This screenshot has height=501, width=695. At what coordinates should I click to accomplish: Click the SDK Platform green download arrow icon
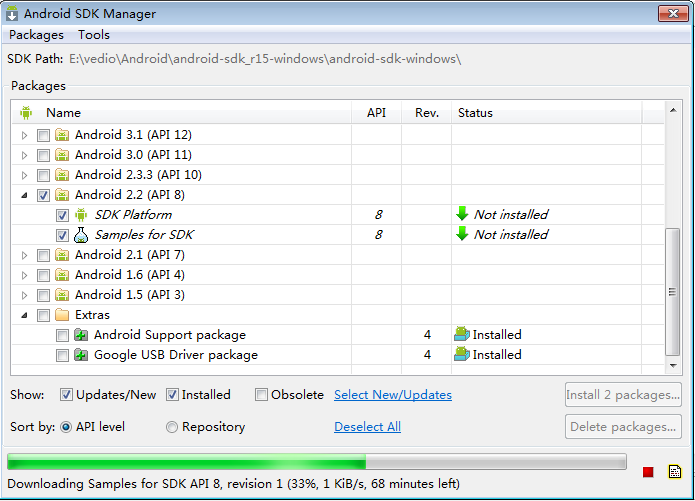462,214
